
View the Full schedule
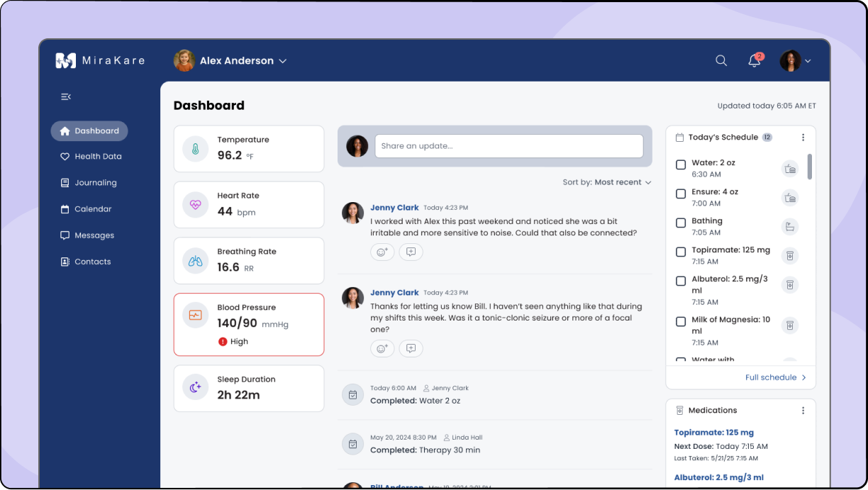(776, 377)
